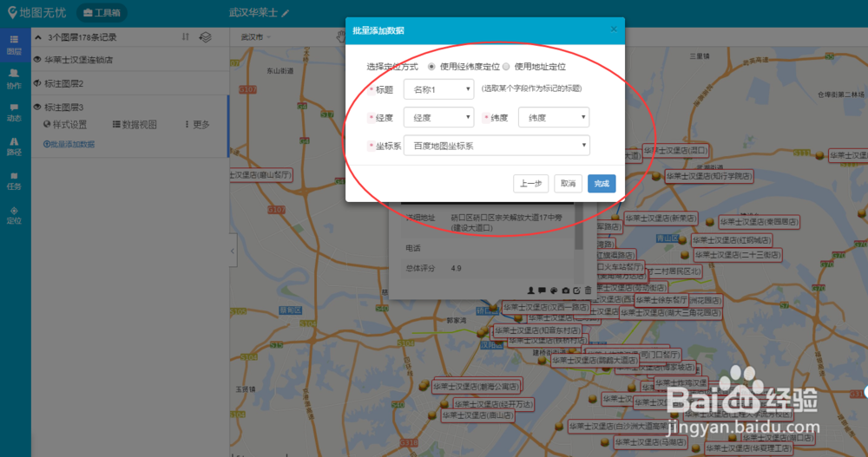868x457 pixels.
Task: Open the 定位 sidebar panel
Action: point(15,215)
